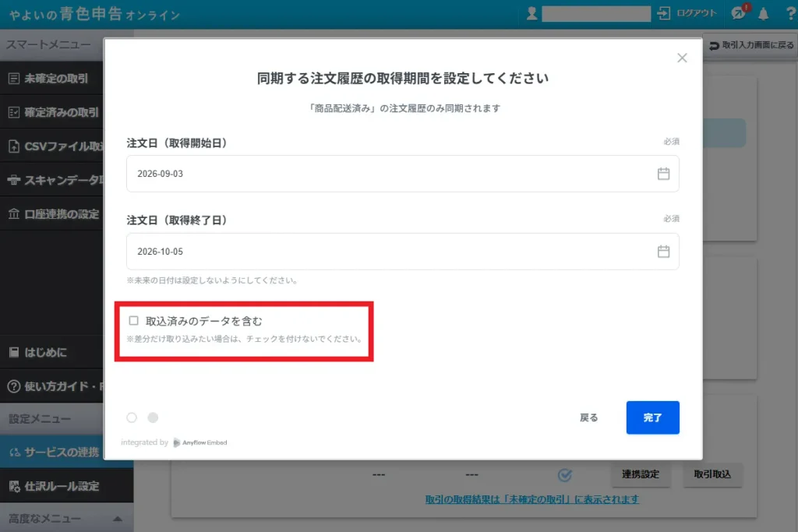Click bank icon for 口座連携

[x=14, y=214]
